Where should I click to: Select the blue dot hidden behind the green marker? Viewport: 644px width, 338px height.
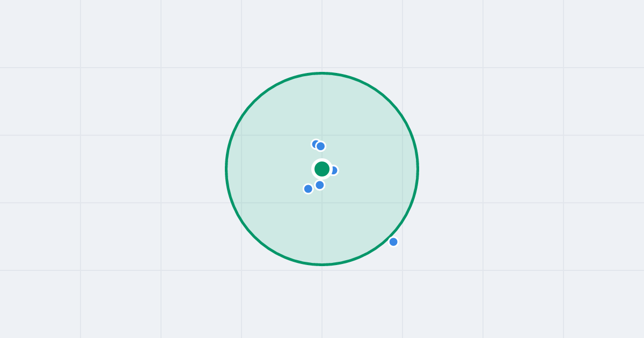[334, 171]
